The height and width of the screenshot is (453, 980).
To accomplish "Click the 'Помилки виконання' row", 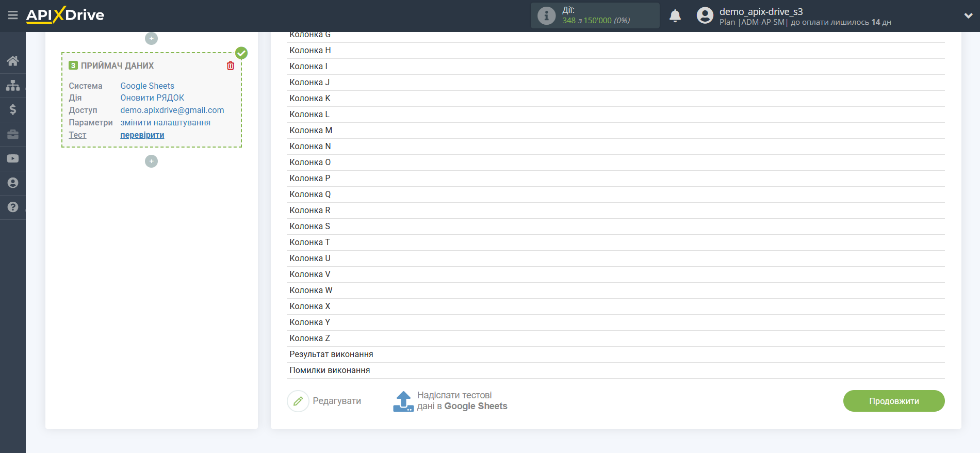I will (616, 370).
